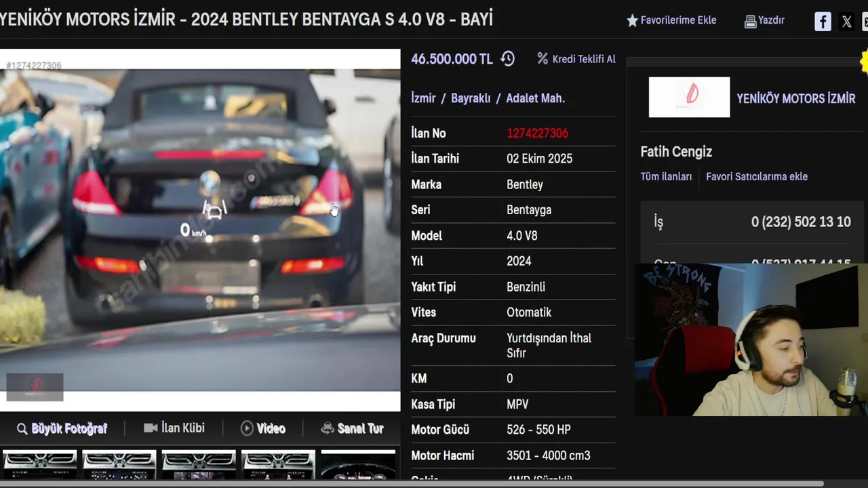Screen dimensions: 868x488
Task: Click the 3501 - 4000 cm3 value
Action: [548, 455]
